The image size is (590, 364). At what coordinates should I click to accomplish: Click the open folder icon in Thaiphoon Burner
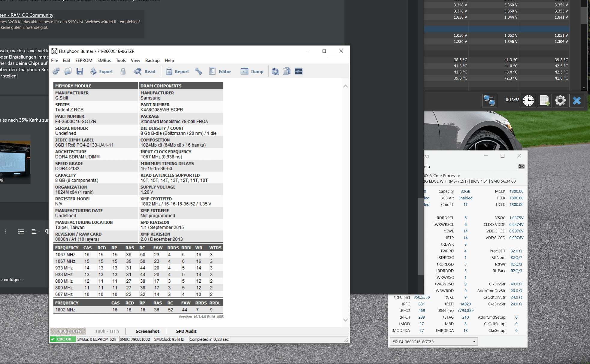pyautogui.click(x=68, y=71)
